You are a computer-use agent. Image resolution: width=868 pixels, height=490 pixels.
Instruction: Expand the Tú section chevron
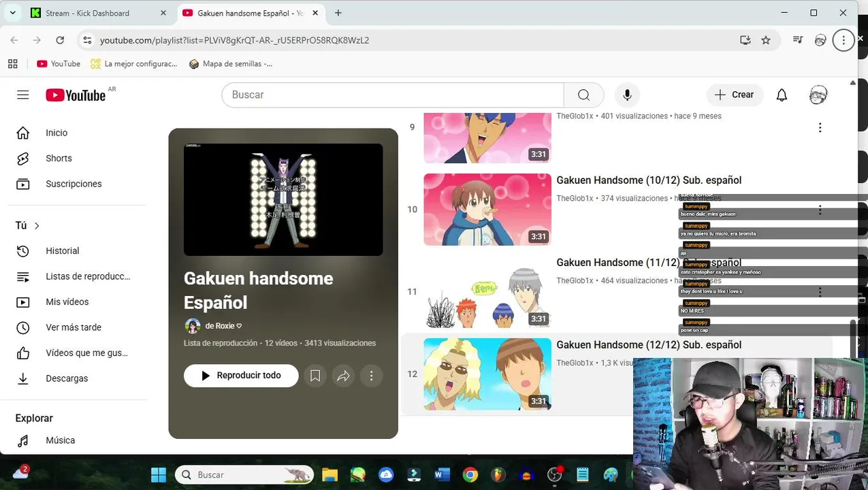[37, 226]
